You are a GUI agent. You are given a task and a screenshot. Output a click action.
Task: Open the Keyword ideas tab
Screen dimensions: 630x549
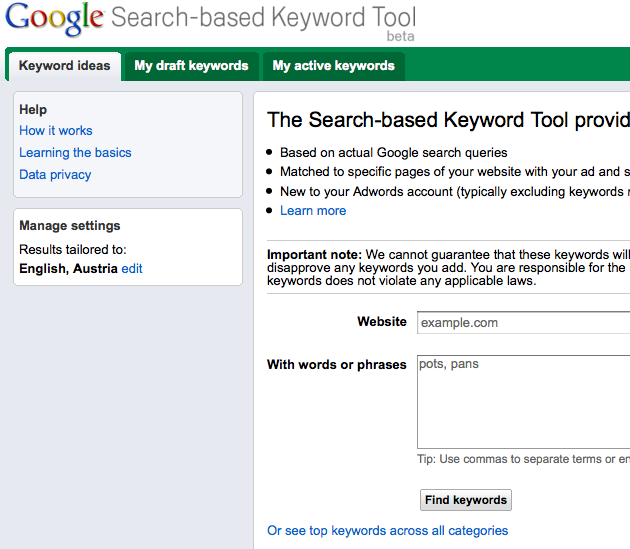[65, 66]
